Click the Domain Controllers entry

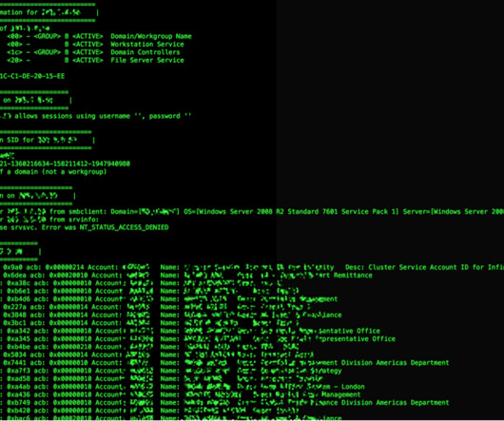(145, 52)
